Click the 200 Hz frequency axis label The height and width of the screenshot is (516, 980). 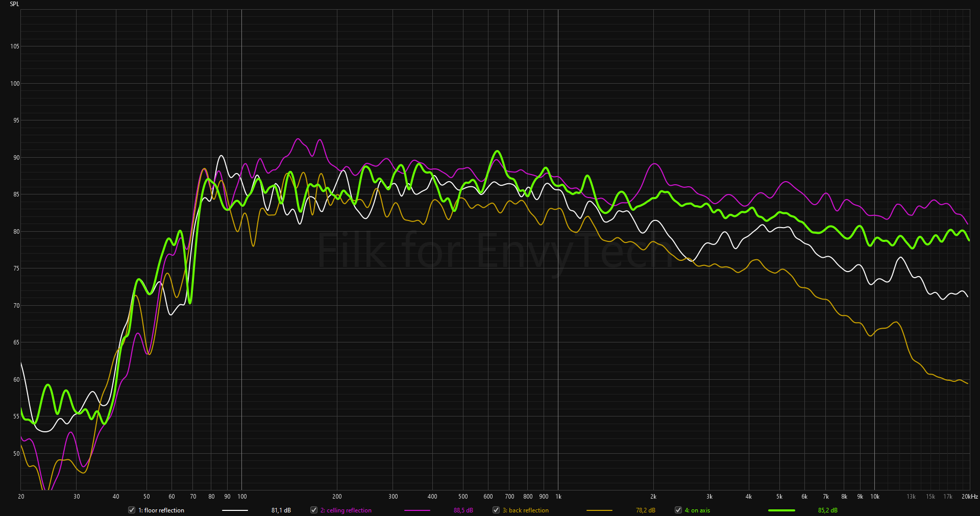(x=337, y=497)
